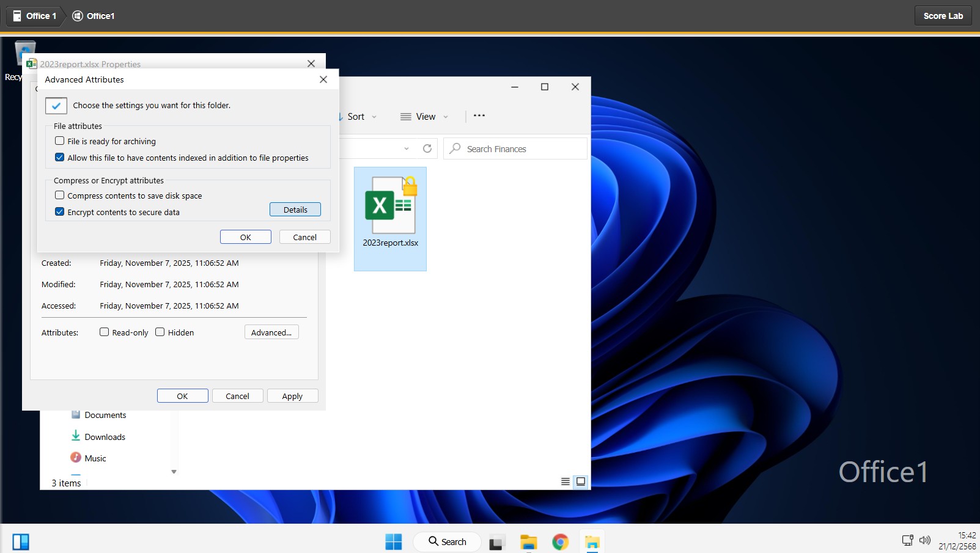980x553 pixels.
Task: Open Windows Start menu
Action: (393, 541)
